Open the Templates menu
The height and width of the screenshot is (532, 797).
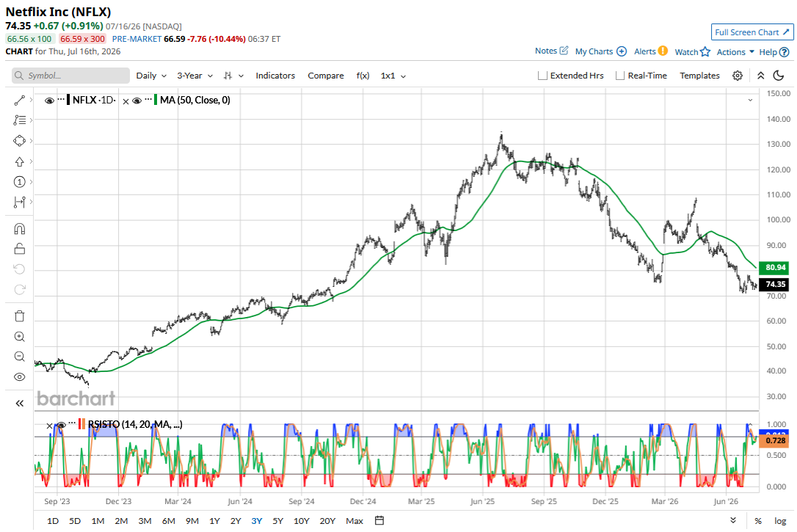(x=699, y=76)
